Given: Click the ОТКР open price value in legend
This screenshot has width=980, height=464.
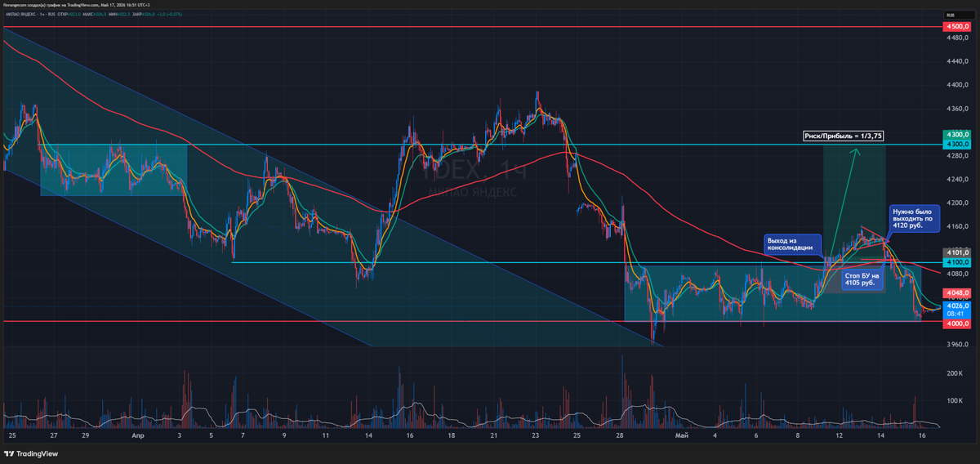Looking at the screenshot, I should (x=73, y=15).
